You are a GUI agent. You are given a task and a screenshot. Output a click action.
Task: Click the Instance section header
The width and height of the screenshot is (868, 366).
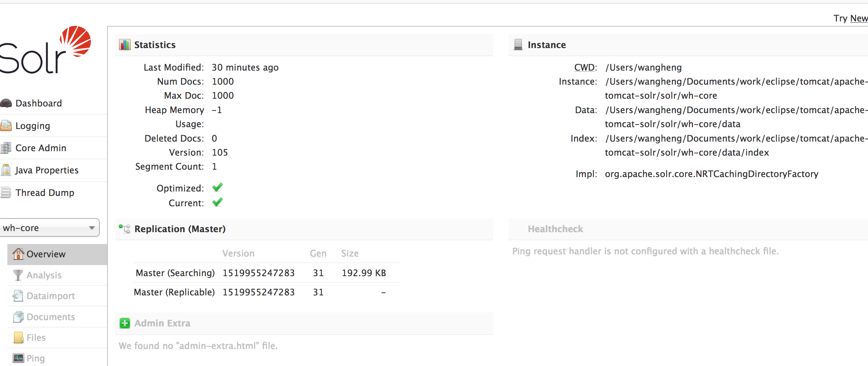point(688,45)
